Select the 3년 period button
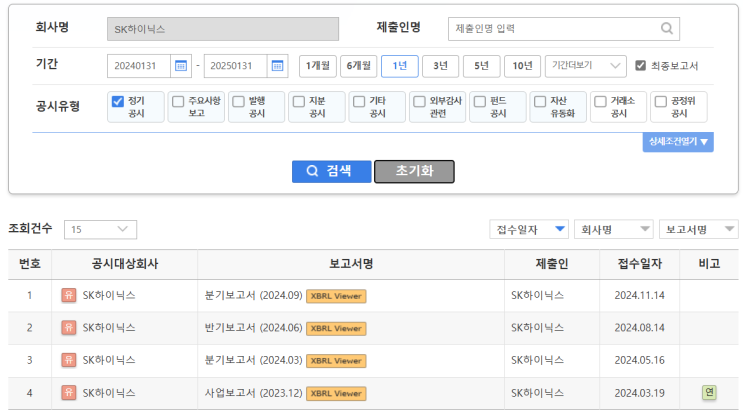The height and width of the screenshot is (410, 743). point(440,66)
